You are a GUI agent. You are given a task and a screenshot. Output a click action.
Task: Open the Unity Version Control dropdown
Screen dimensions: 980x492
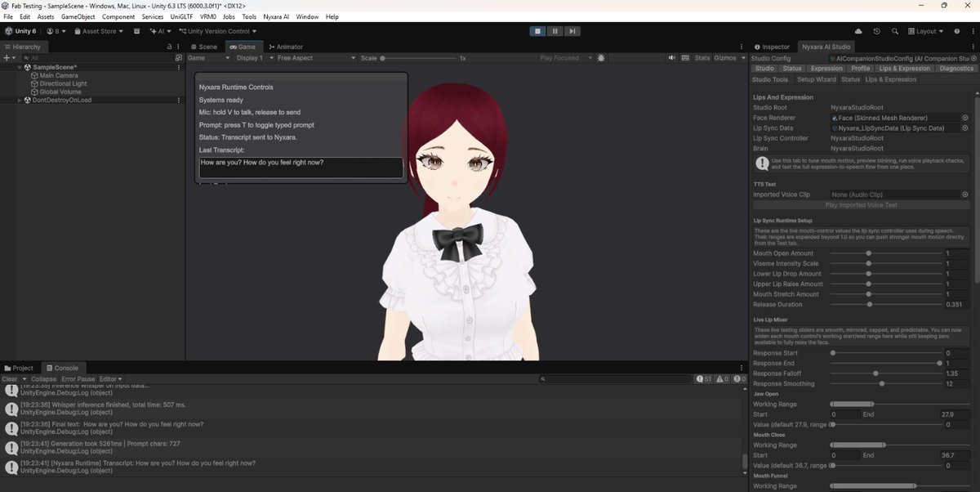220,31
